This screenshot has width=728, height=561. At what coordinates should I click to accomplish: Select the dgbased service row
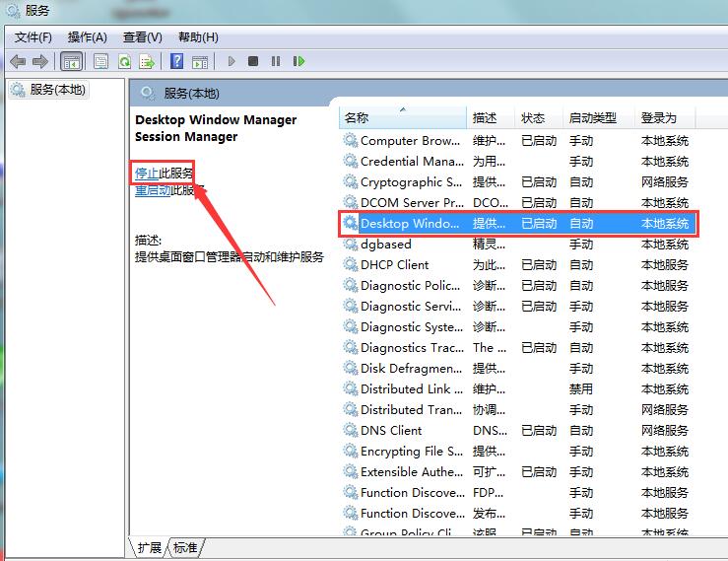(518, 244)
